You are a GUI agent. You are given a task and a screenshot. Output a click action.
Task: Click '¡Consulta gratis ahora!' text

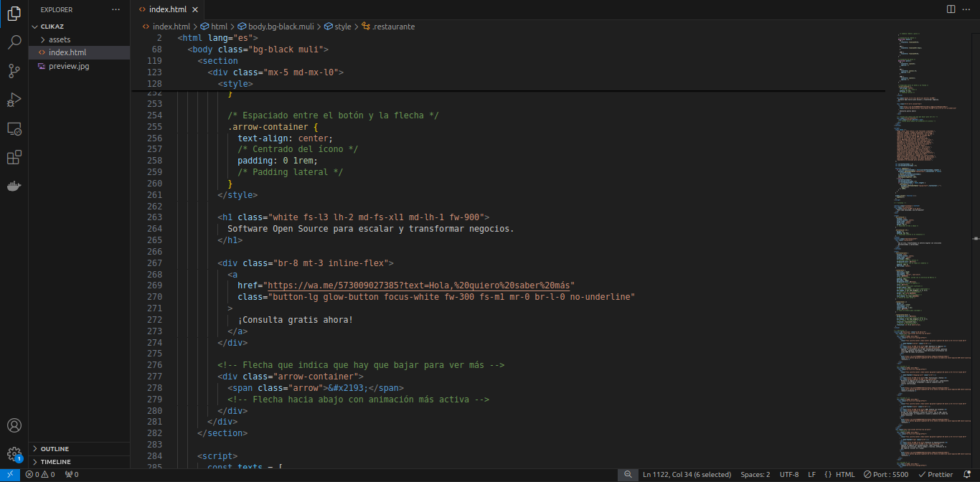[296, 320]
